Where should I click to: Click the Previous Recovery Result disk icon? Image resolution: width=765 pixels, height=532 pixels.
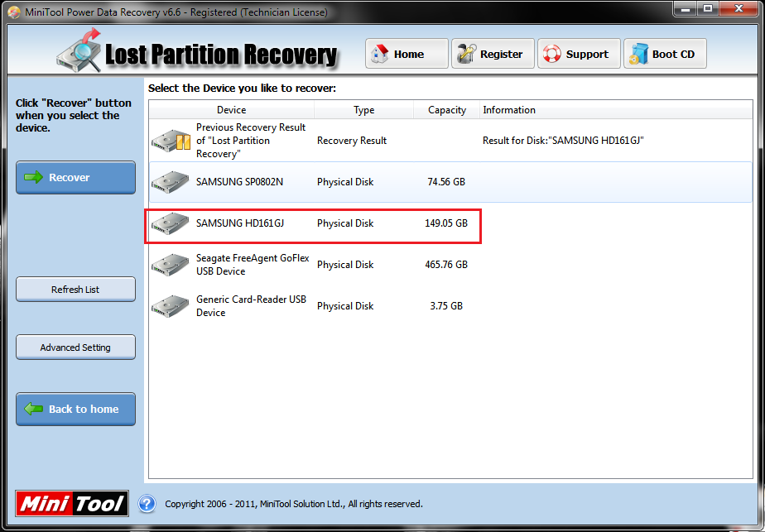click(x=171, y=141)
